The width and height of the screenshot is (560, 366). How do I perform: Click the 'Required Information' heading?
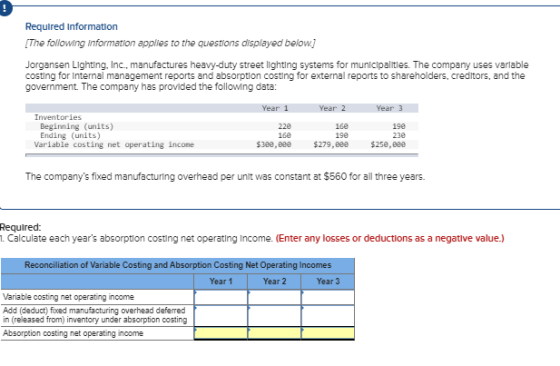coord(71,27)
